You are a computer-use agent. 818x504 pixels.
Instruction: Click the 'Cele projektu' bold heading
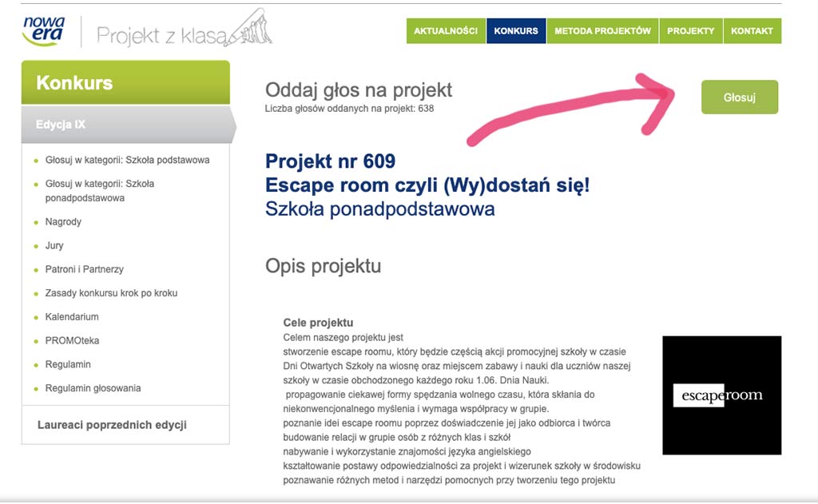(x=318, y=323)
